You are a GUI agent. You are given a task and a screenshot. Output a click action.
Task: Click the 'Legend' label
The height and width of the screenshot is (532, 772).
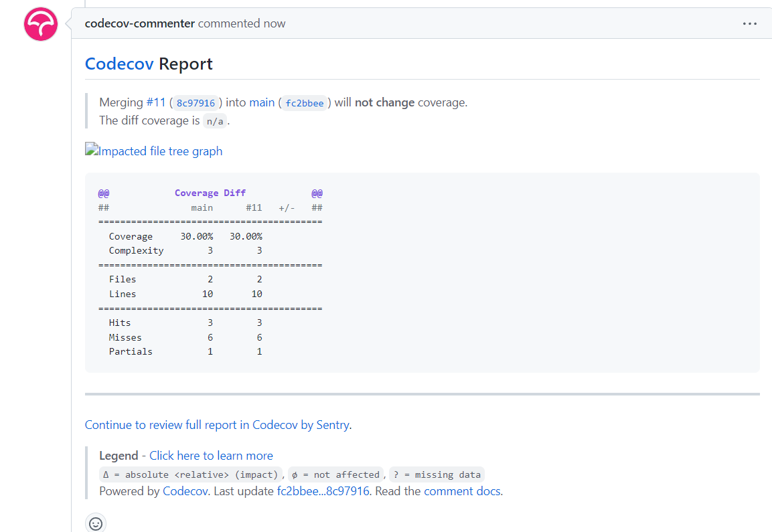click(119, 456)
